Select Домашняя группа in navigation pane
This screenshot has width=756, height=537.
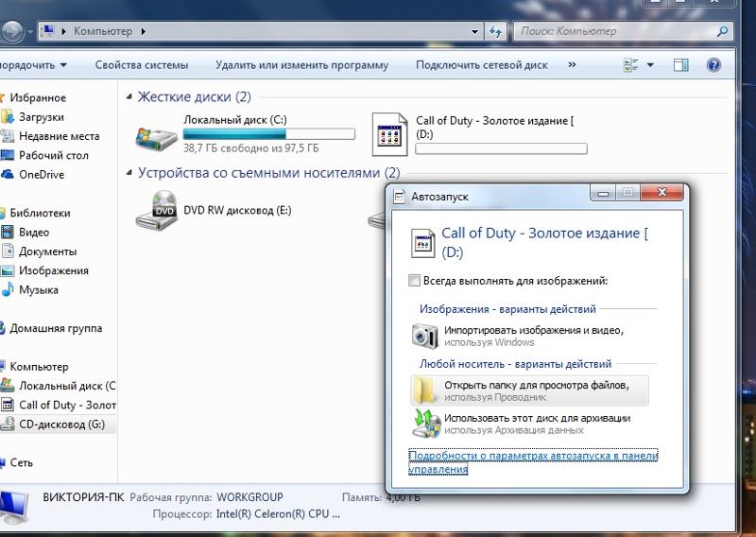56,329
